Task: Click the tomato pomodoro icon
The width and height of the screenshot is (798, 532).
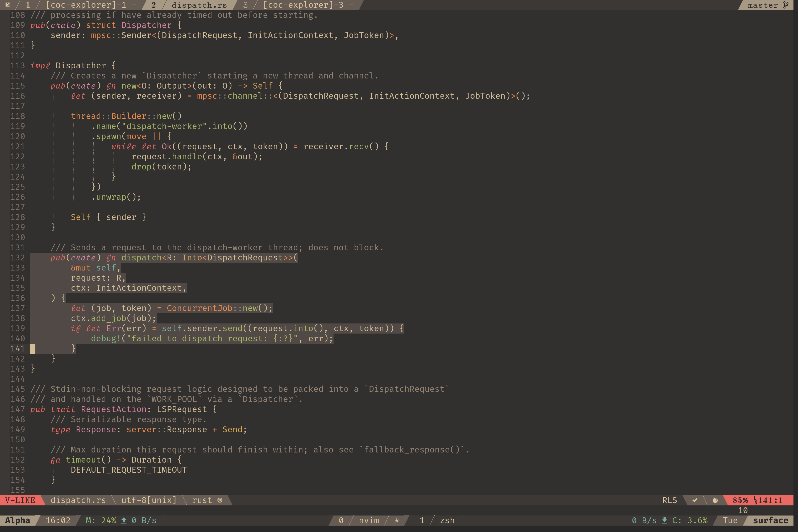Action: pyautogui.click(x=715, y=500)
